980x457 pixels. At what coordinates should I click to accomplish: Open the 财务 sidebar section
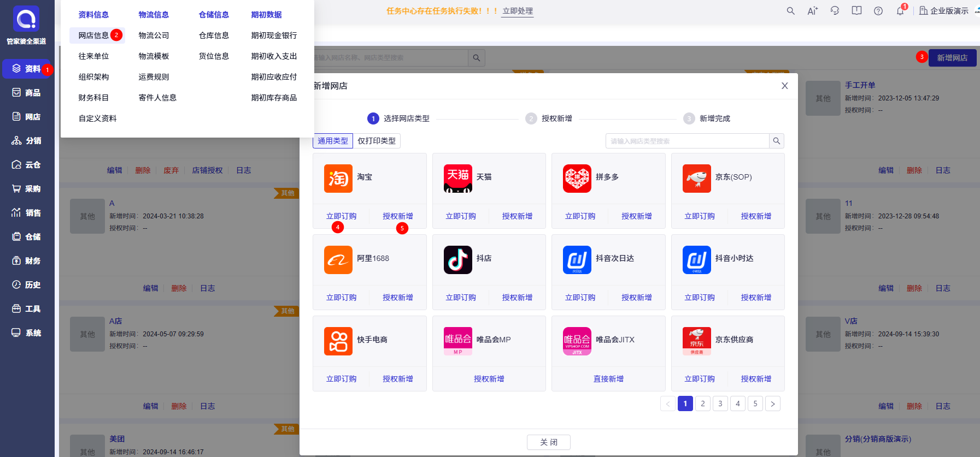pos(26,261)
